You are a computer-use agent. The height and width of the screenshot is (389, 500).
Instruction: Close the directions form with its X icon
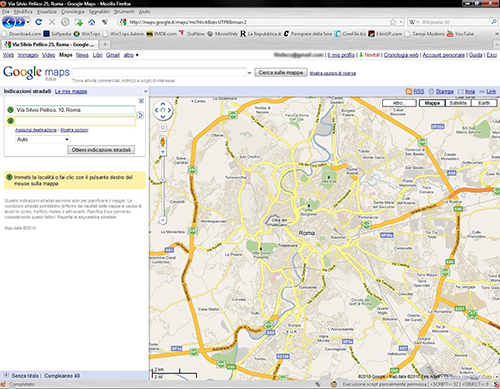coord(141,101)
